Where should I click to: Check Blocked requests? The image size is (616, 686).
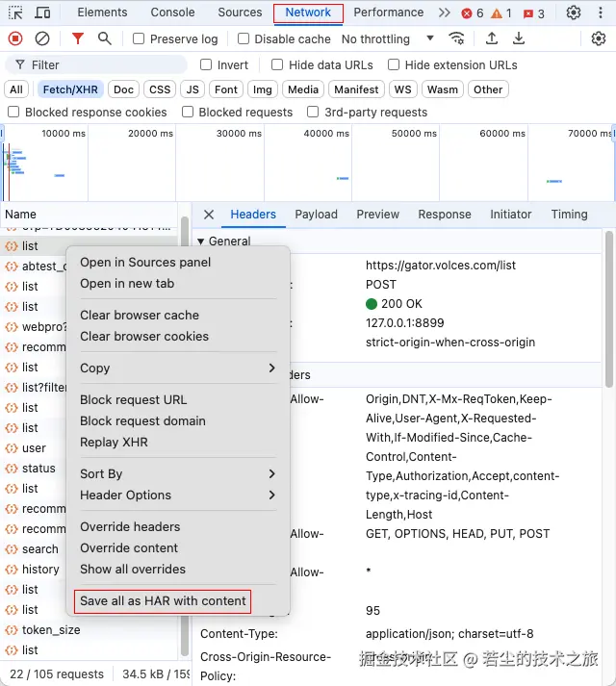point(188,112)
